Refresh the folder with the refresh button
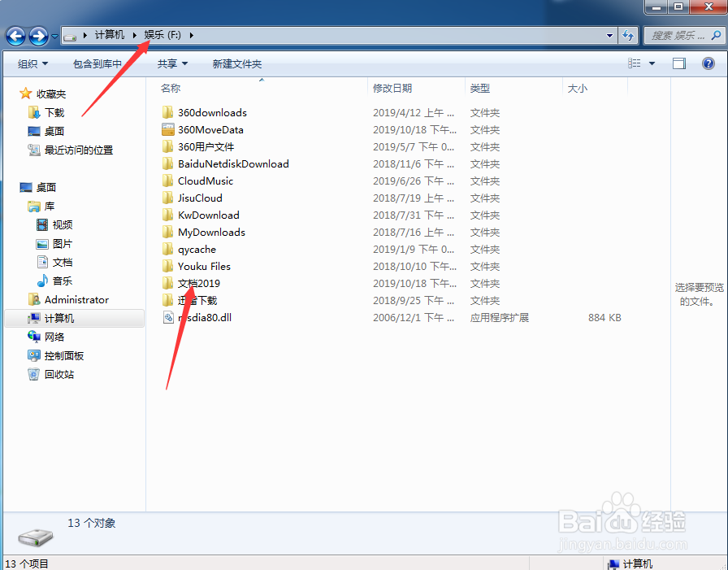Image resolution: width=728 pixels, height=570 pixels. click(628, 35)
